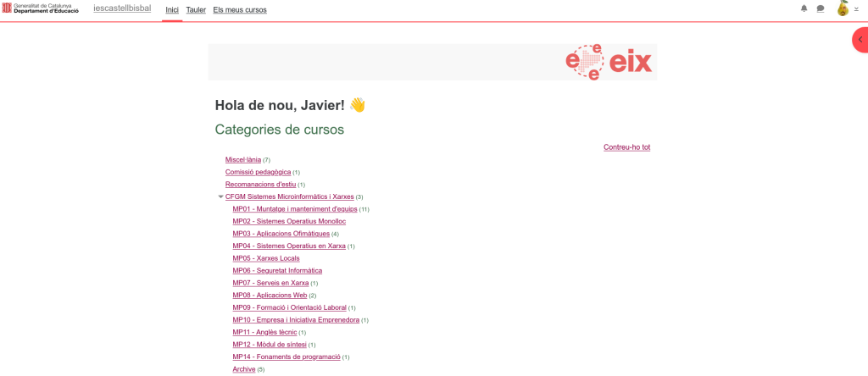The width and height of the screenshot is (868, 376).
Task: Open the Miscel·lània category
Action: 242,160
